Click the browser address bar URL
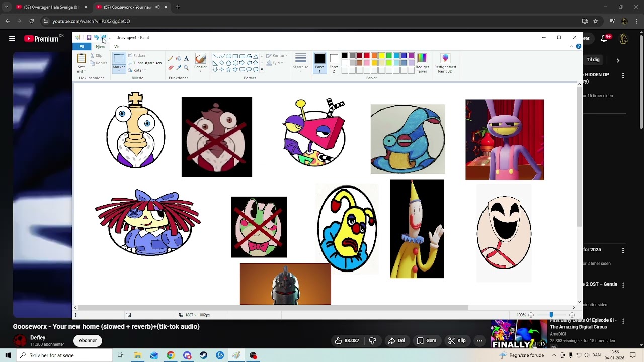 tap(91, 21)
